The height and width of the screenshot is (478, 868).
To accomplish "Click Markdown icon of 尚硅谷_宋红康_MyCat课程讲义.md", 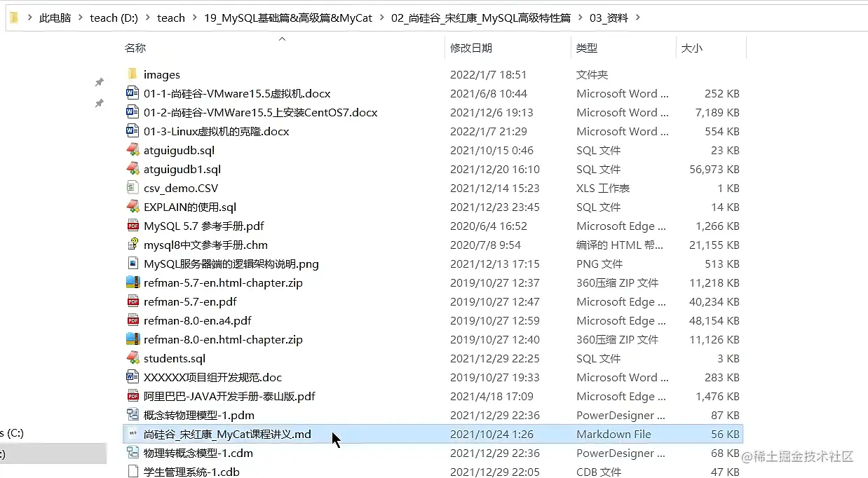I will click(133, 434).
